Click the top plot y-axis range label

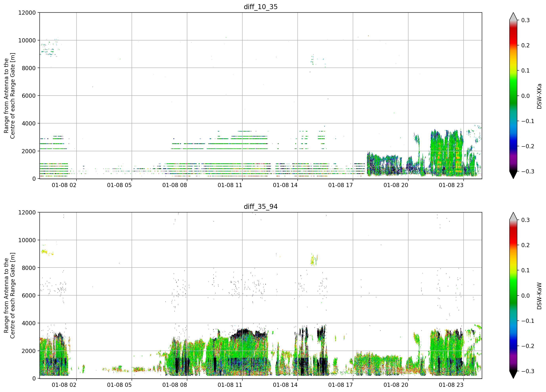click(9, 96)
